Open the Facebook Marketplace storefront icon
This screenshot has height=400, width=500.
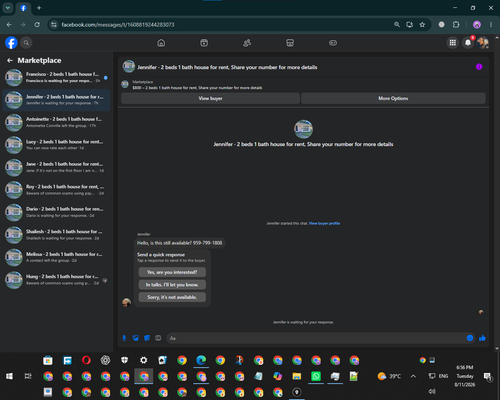point(290,43)
